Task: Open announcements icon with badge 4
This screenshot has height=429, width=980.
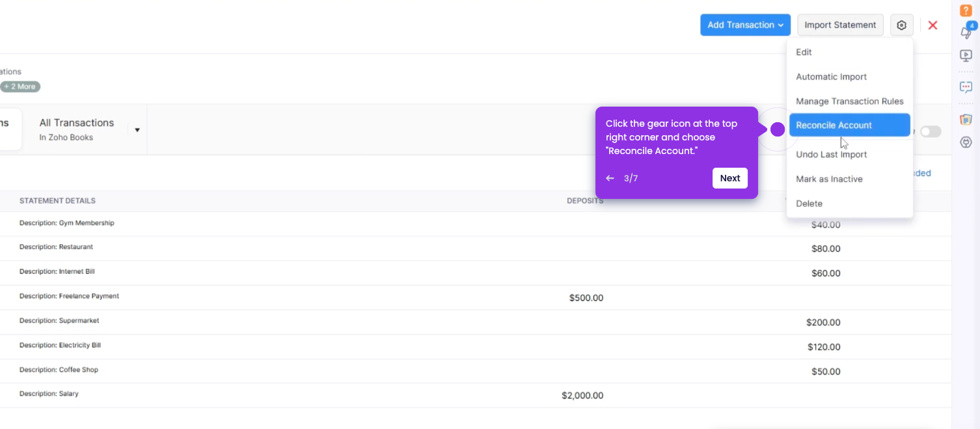Action: [966, 31]
